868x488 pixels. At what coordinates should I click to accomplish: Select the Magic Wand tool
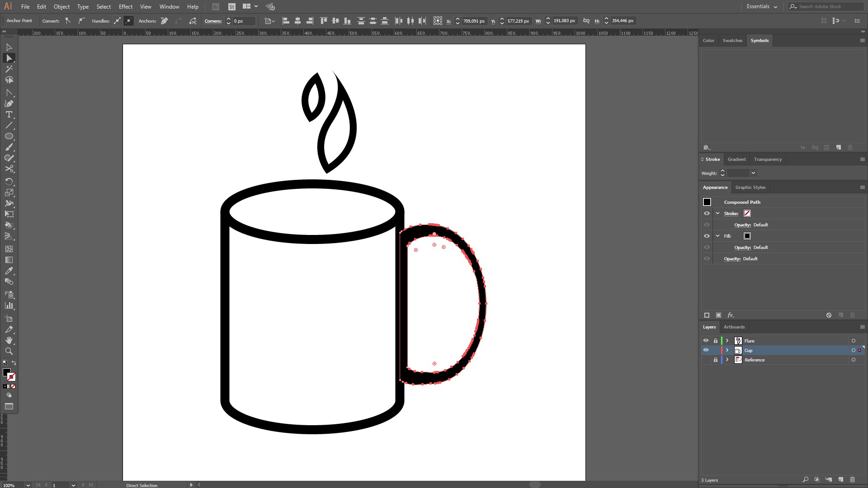tap(9, 69)
